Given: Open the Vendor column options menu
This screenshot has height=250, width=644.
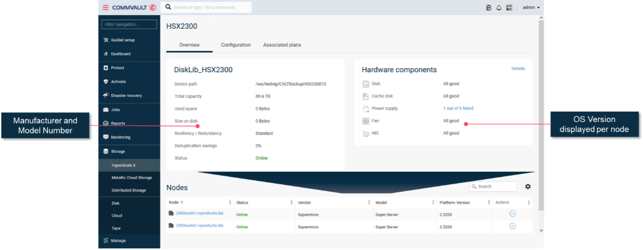Looking at the screenshot, I should click(x=369, y=203).
